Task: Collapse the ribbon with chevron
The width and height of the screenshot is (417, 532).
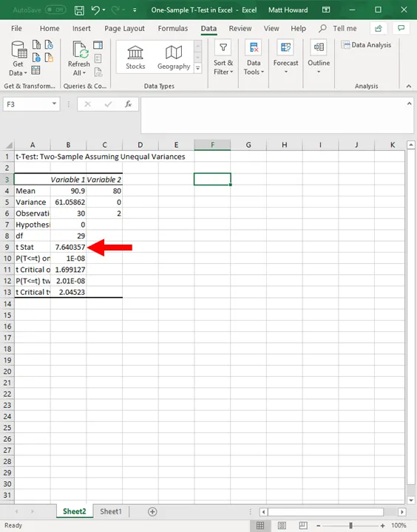Action: coord(409,86)
